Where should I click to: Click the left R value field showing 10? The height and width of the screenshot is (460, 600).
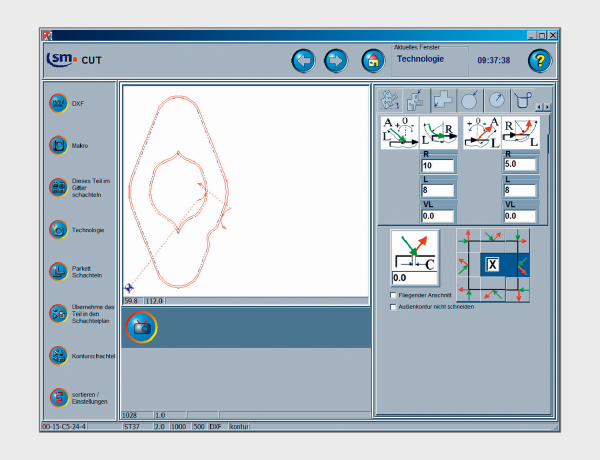438,166
